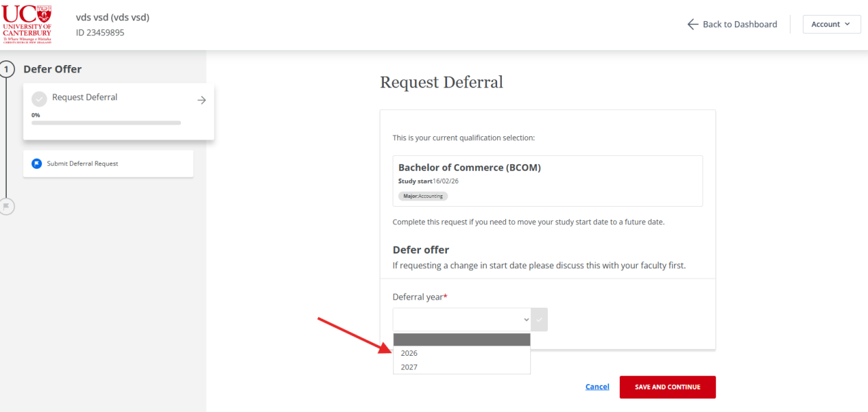Image resolution: width=868 pixels, height=412 pixels.
Task: Click the Cancel link
Action: click(597, 387)
